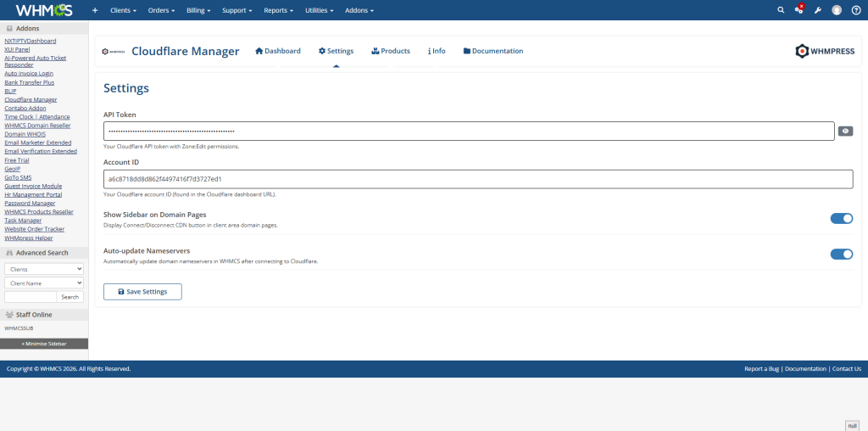The width and height of the screenshot is (868, 431).
Task: Toggle Show Sidebar on Domain Pages
Action: (842, 218)
